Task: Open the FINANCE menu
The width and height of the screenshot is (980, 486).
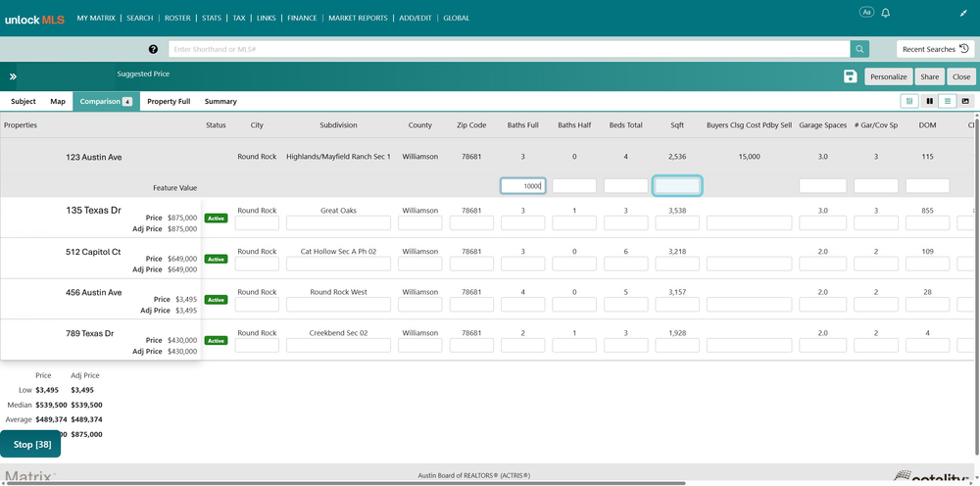Action: [x=302, y=18]
